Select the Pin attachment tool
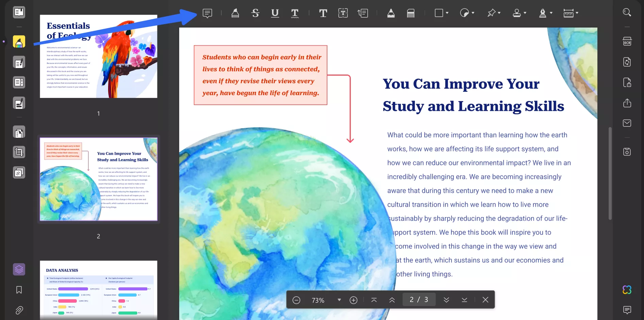Image resolution: width=644 pixels, height=320 pixels. [491, 13]
